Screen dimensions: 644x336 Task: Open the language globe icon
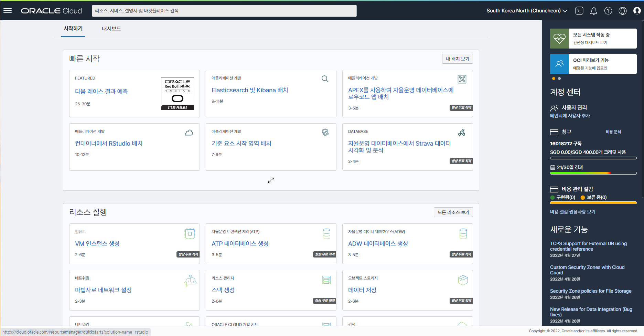(x=623, y=11)
